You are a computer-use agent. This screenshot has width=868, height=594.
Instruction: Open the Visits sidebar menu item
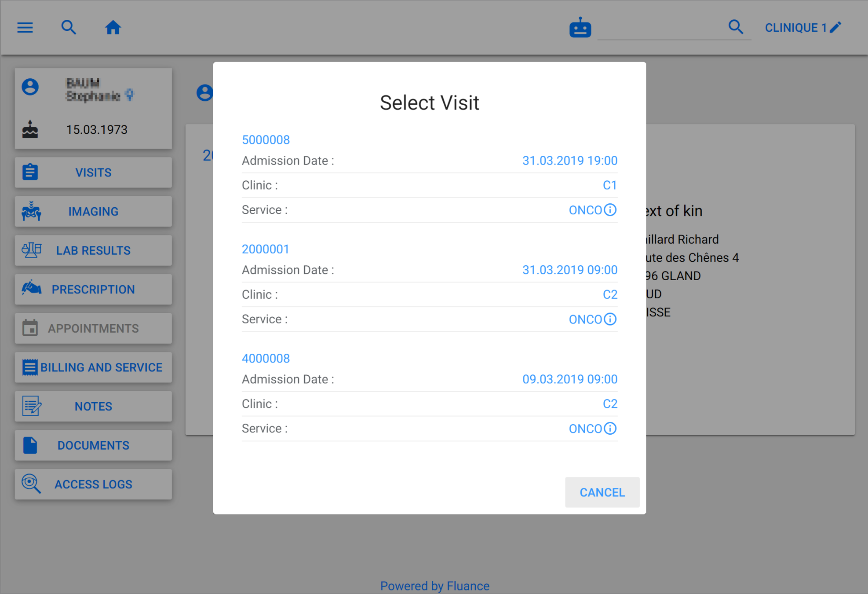point(93,172)
